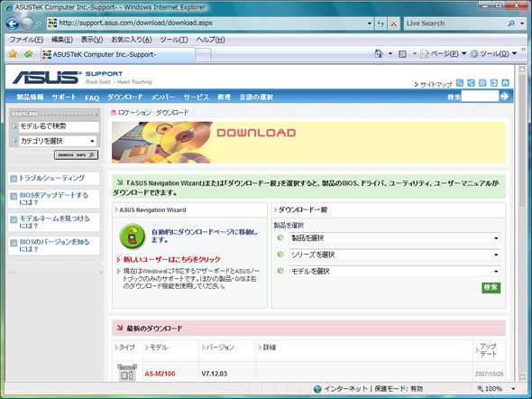Screen dimensions: 532x399
Task: Click the header 検索 text box
Action: click(480, 97)
